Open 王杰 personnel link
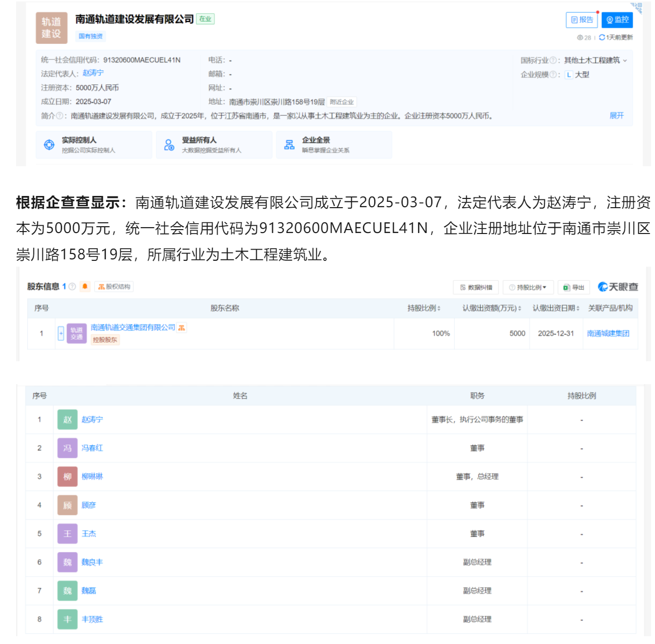655x644 pixels. (89, 533)
